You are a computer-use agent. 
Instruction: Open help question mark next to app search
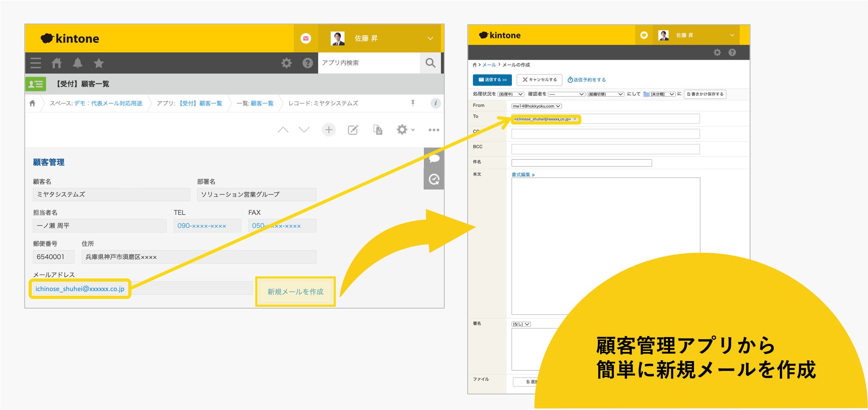[308, 63]
